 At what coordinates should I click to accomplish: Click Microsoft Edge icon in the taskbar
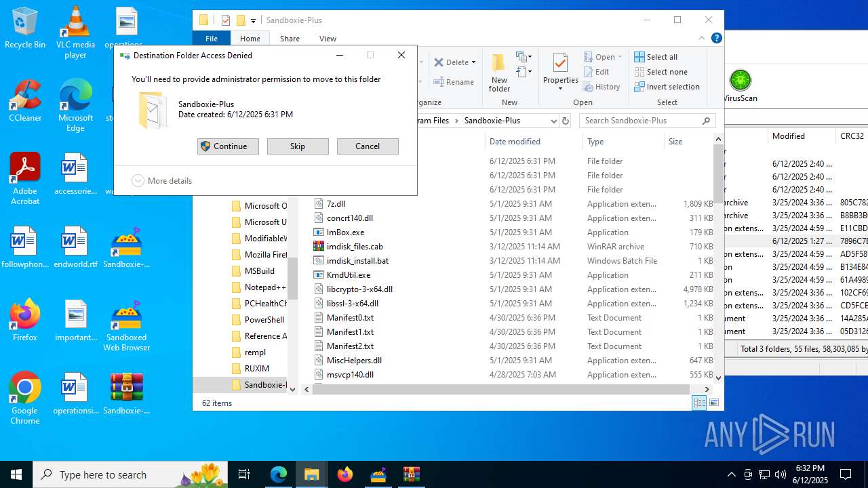(279, 474)
